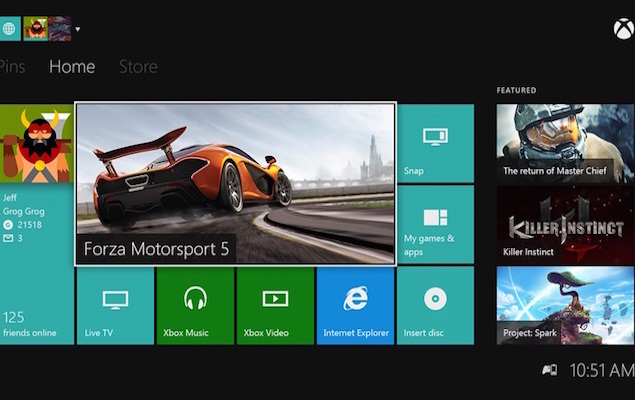
Task: Open My games & apps tile
Action: point(435,225)
